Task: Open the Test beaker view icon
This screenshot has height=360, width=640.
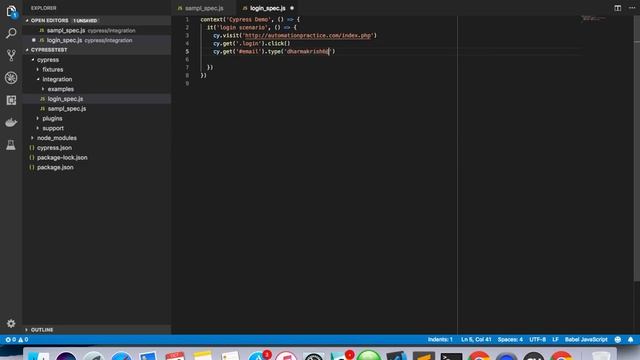Action: coord(11,144)
